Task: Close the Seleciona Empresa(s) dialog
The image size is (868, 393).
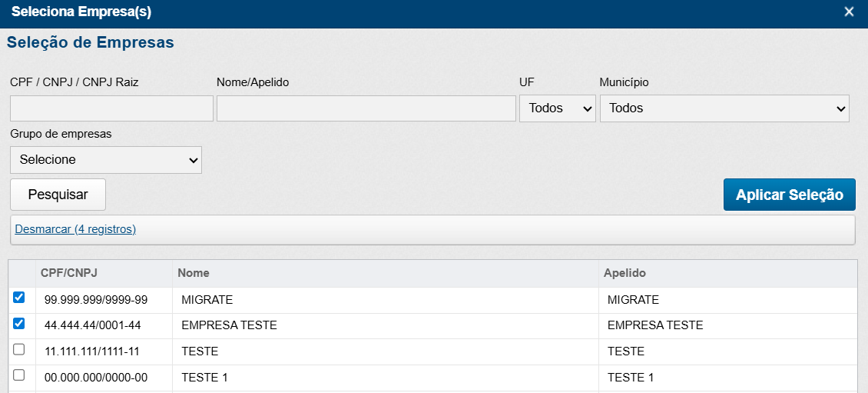Action: pyautogui.click(x=849, y=12)
